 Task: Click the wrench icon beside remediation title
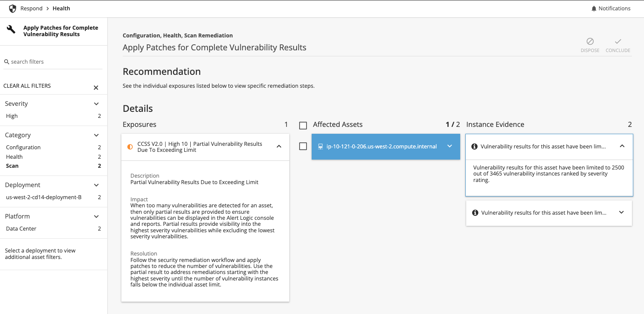tap(11, 30)
